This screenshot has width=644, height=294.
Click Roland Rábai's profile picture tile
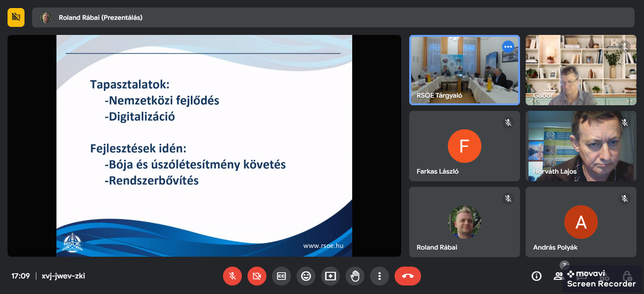[464, 222]
